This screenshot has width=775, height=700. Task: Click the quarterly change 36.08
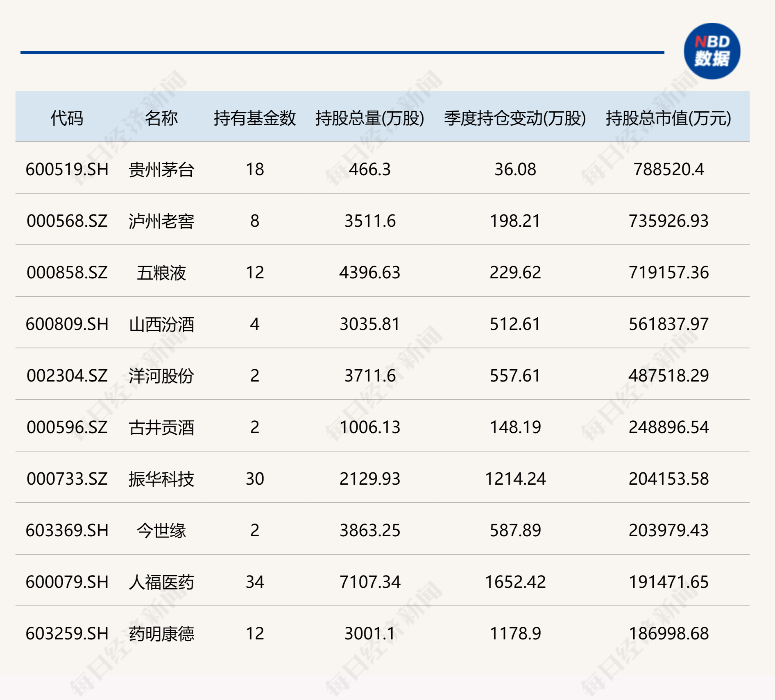(x=515, y=169)
